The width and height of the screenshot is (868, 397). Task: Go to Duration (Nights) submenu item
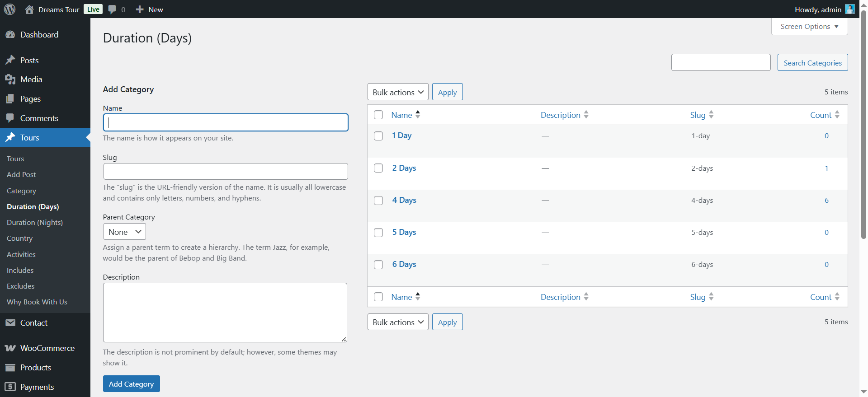(x=35, y=223)
